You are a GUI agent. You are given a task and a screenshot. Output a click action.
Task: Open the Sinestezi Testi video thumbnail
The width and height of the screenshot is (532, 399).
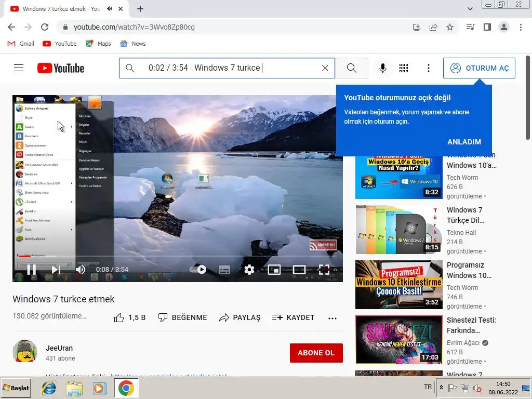pos(399,340)
